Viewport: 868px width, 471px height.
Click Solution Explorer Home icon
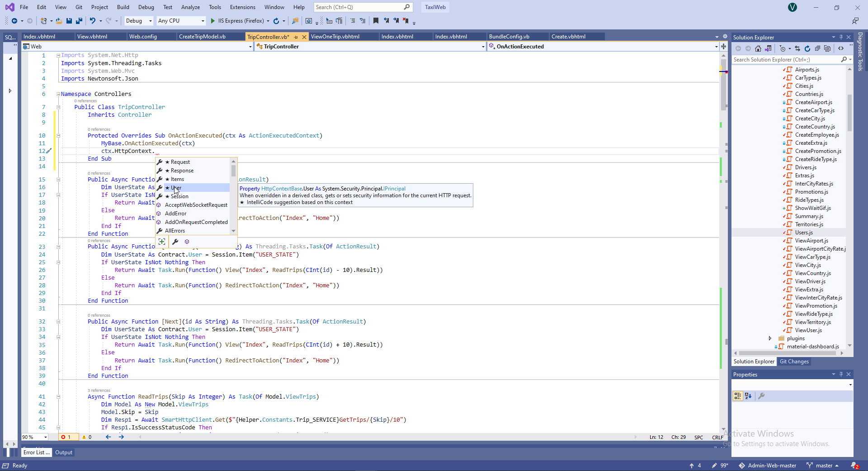tap(758, 48)
